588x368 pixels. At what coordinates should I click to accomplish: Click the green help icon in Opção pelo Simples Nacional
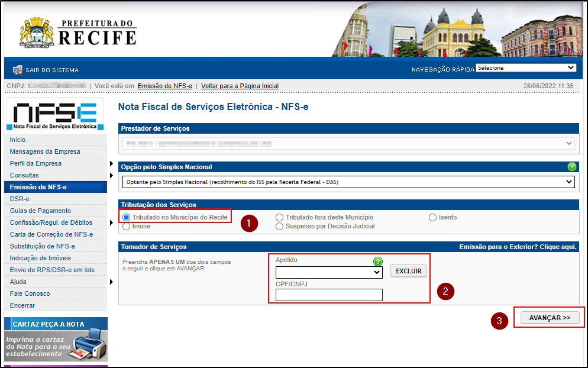(571, 167)
